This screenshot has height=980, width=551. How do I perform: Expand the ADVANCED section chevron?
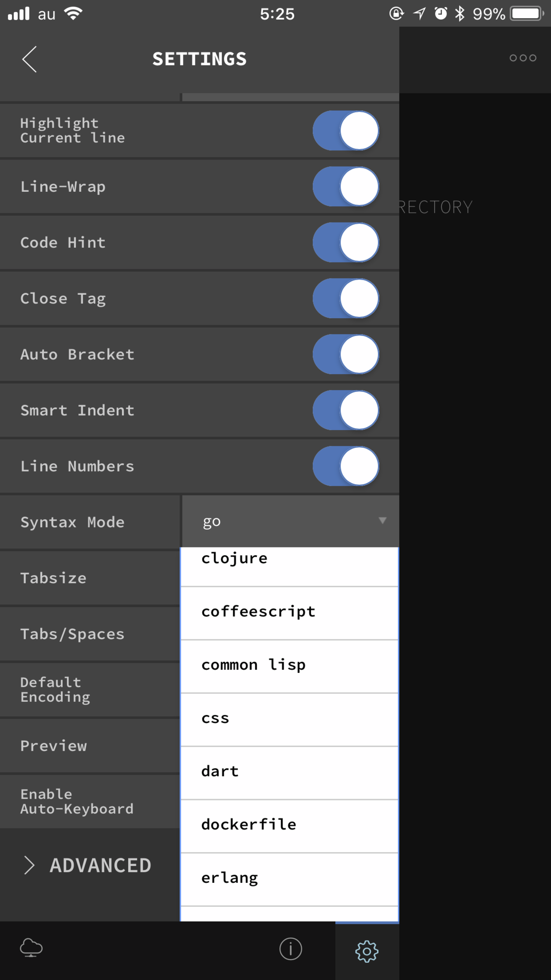[x=29, y=865]
